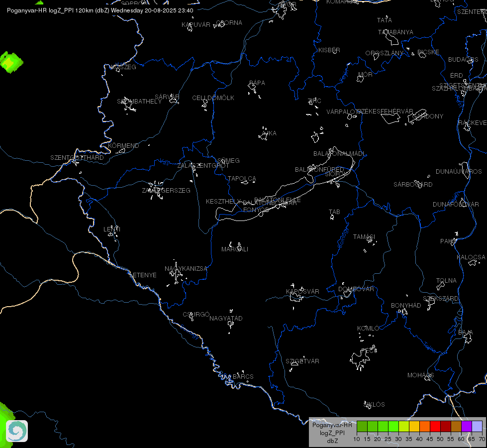Click the KAPOSVÁR city label

pos(302,291)
